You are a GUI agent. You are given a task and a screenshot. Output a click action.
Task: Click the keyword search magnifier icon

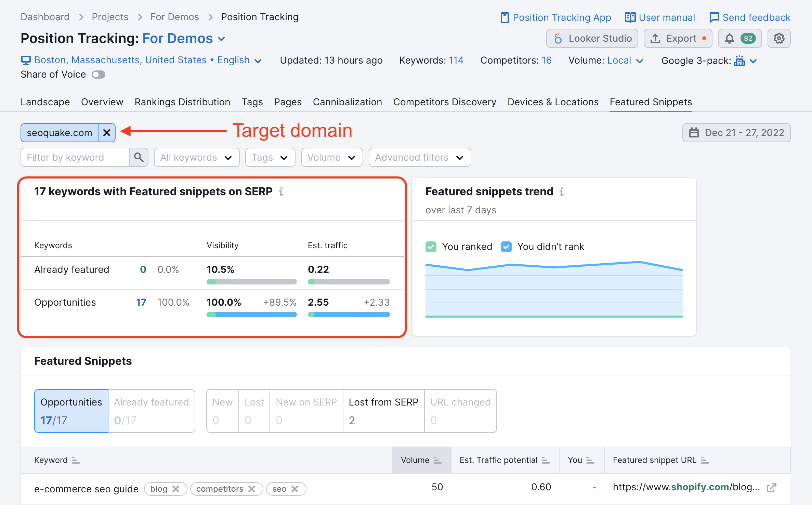pos(139,157)
